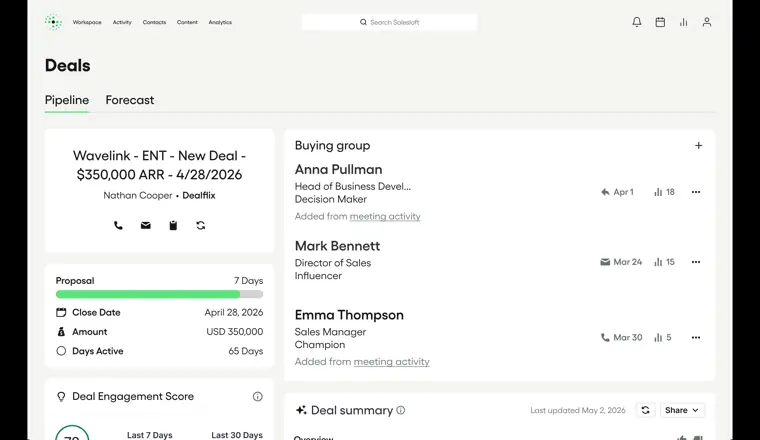The height and width of the screenshot is (440, 760).
Task: Open Deal summary info icon
Action: (401, 410)
